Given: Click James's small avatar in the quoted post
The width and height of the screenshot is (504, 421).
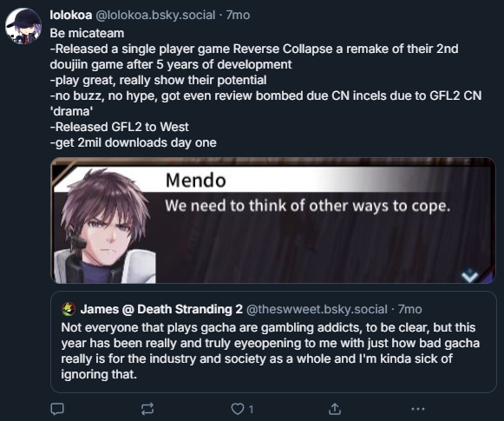Looking at the screenshot, I should (69, 309).
